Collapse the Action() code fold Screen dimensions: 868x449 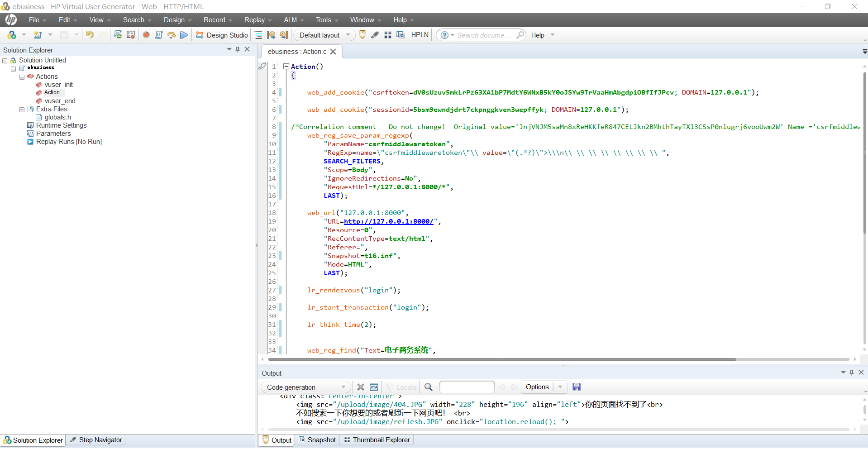(x=286, y=67)
